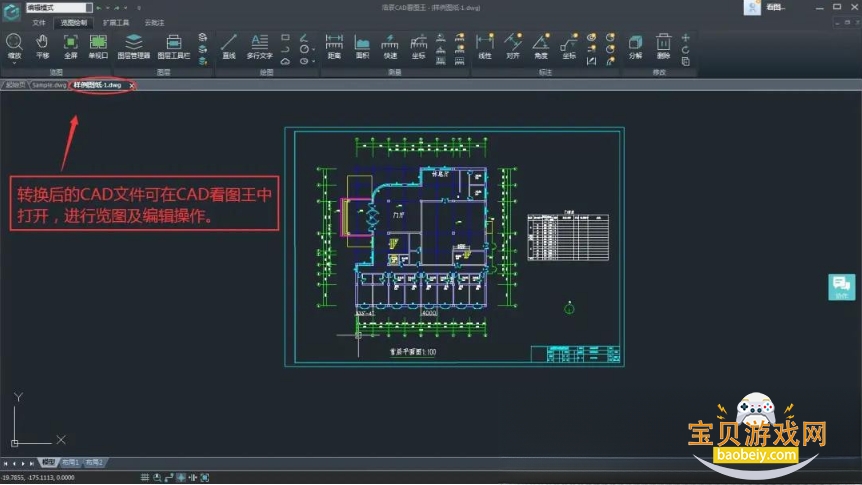Select the move tool in 修改 group
Image resolution: width=862 pixels, height=485 pixels.
click(x=686, y=38)
